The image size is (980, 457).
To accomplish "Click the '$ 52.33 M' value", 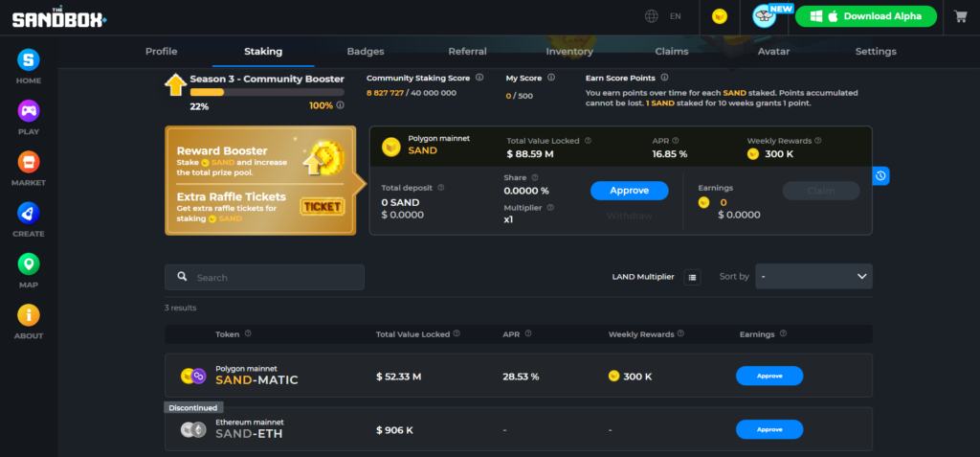I will coord(399,377).
